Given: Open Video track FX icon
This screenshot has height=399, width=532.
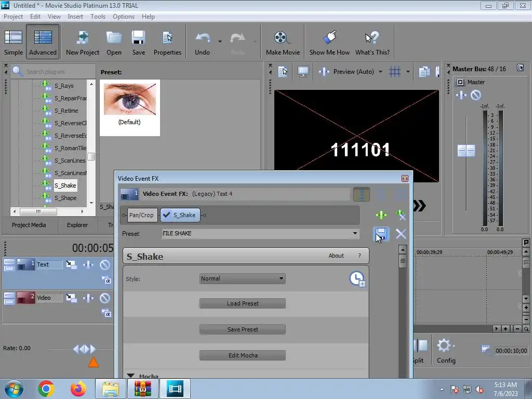Looking at the screenshot, I should point(88,298).
